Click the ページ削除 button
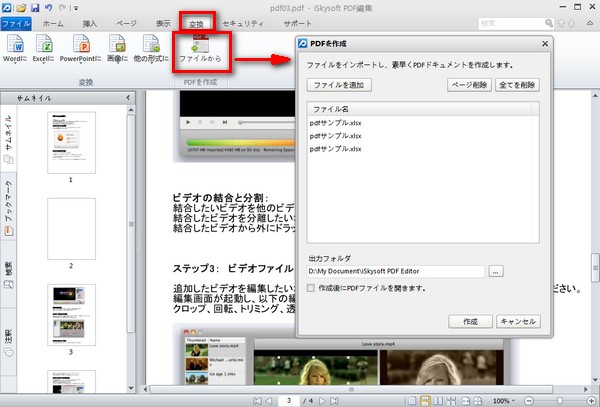 469,85
